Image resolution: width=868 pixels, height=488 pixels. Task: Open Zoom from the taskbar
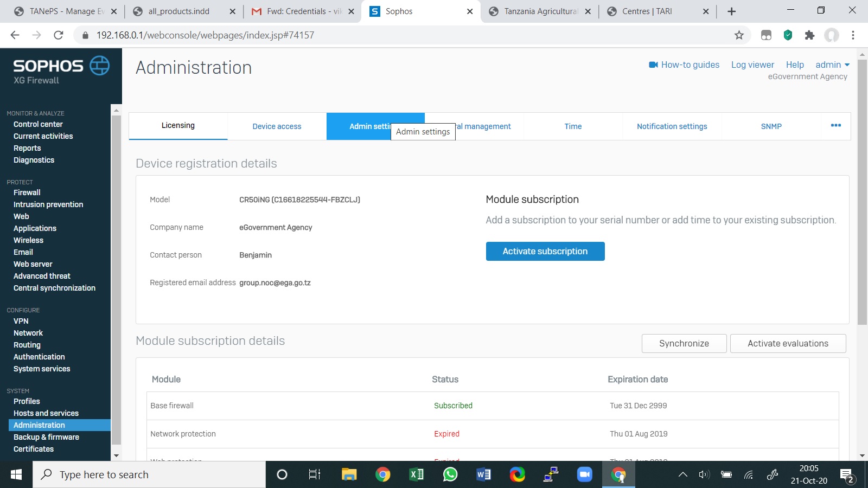pos(584,474)
